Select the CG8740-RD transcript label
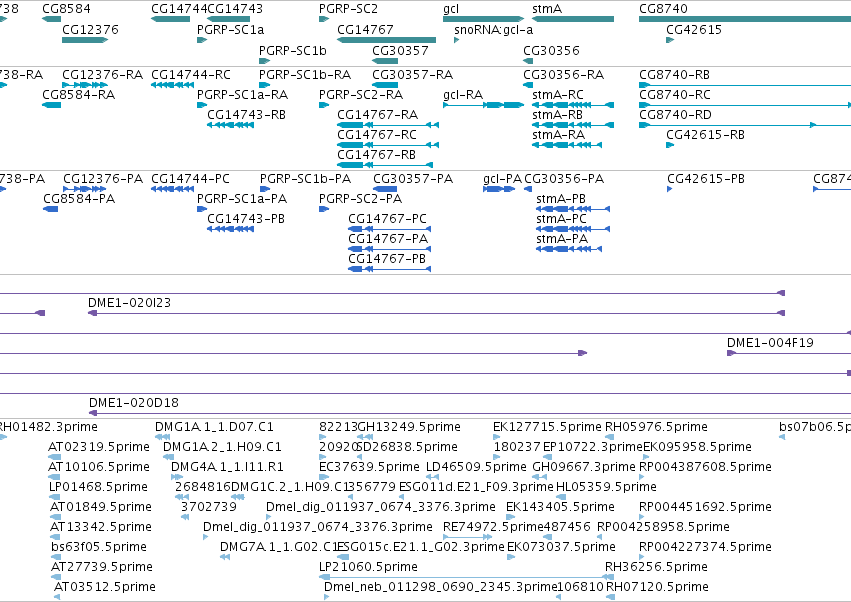Screen dimensions: 851x602 675,115
